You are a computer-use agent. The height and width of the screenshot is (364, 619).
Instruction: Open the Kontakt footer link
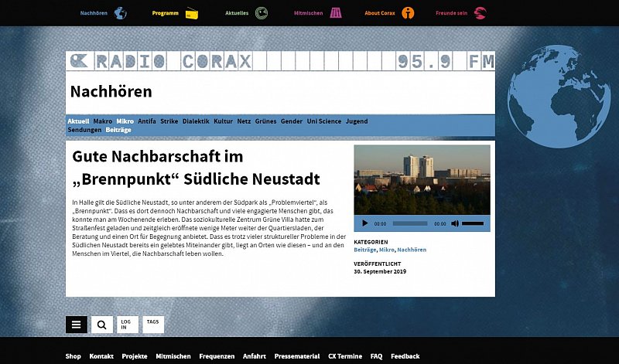point(101,356)
